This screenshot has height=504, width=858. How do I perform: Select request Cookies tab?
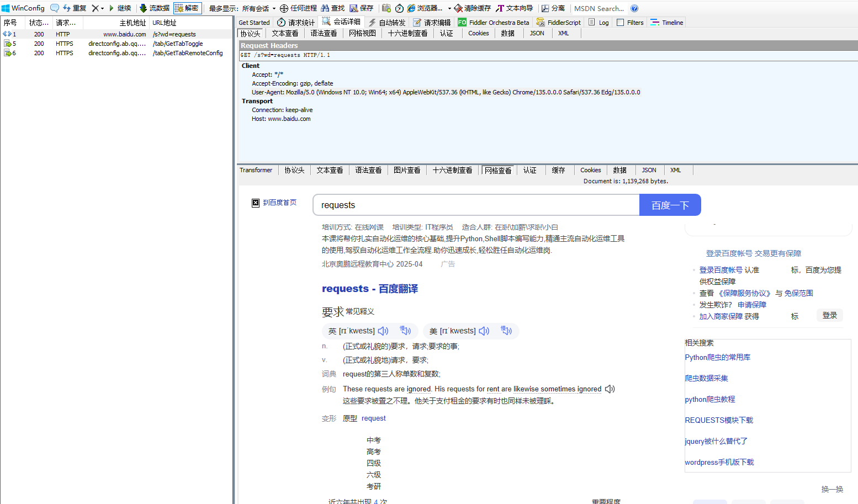(479, 33)
